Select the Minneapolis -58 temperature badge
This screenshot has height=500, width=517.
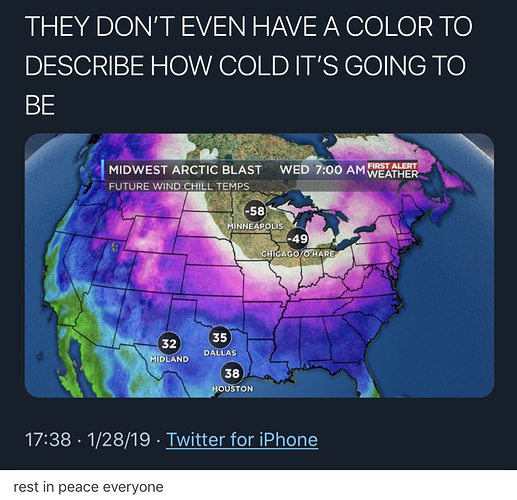click(255, 211)
